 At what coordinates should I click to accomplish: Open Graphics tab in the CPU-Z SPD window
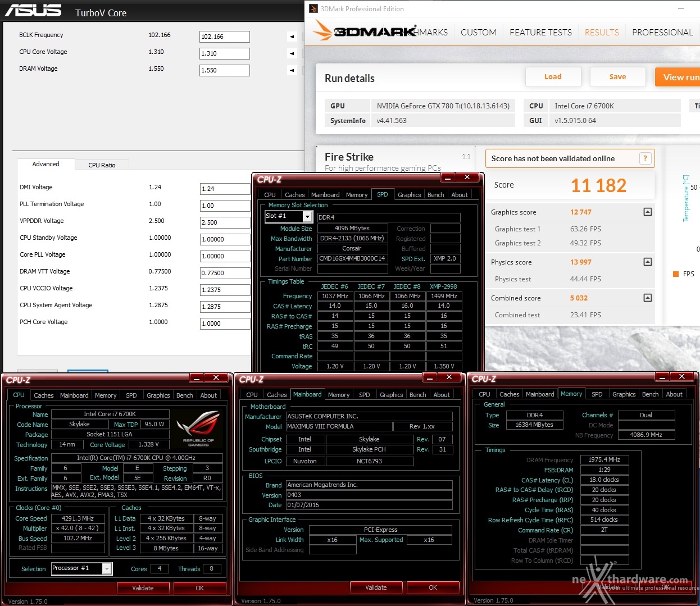coord(409,195)
